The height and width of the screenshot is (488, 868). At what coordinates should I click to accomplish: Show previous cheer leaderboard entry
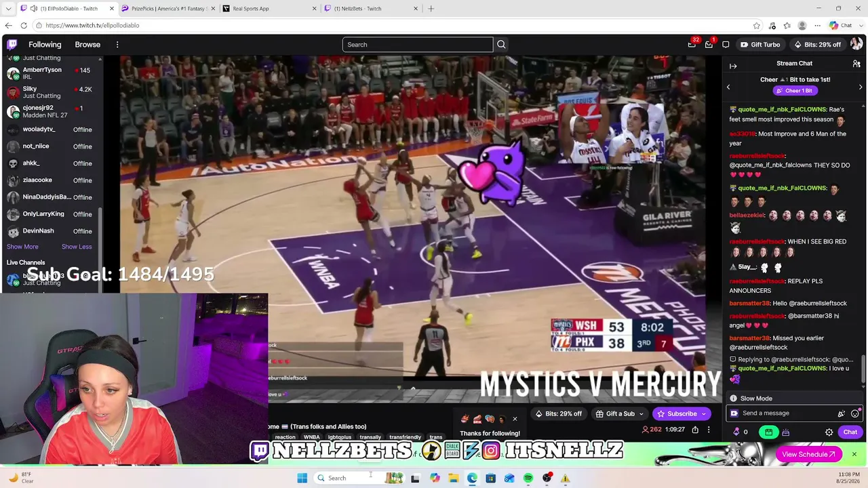click(728, 87)
